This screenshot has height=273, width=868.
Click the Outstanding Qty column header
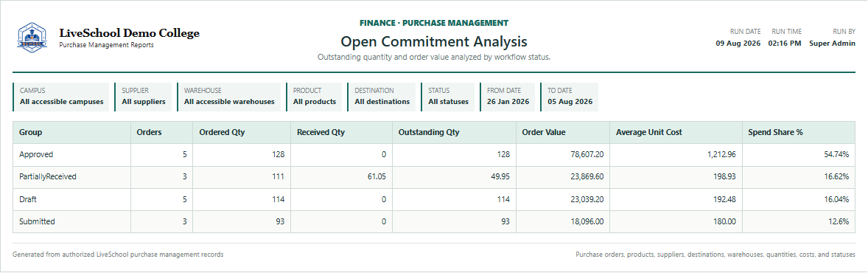[454, 133]
